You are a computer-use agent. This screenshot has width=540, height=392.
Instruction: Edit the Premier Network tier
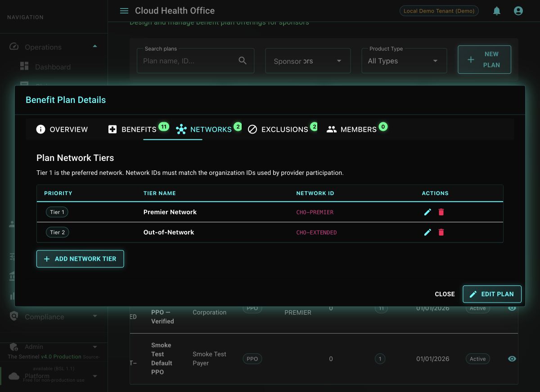pos(427,212)
